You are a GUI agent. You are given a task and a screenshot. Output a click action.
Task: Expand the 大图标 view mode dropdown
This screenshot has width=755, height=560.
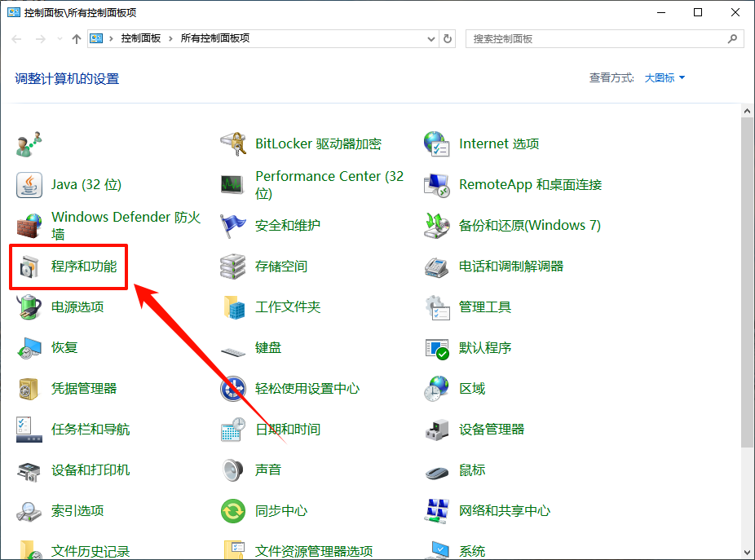point(664,78)
